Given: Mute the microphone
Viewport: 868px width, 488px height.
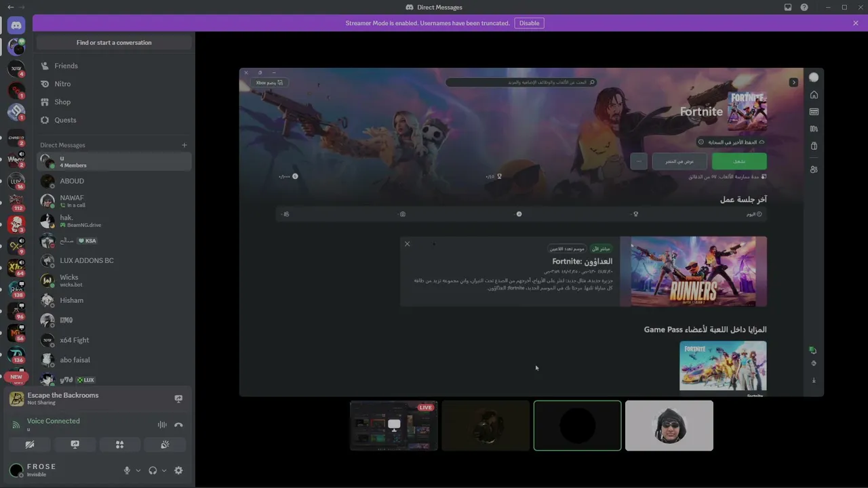Looking at the screenshot, I should tap(127, 470).
